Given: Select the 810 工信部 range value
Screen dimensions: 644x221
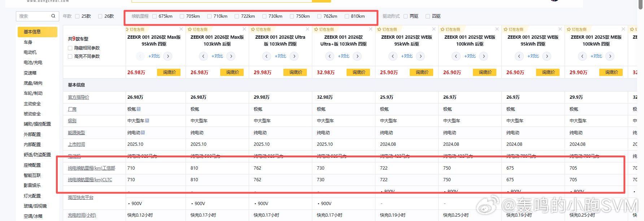Looking at the screenshot, I should coord(194,168).
